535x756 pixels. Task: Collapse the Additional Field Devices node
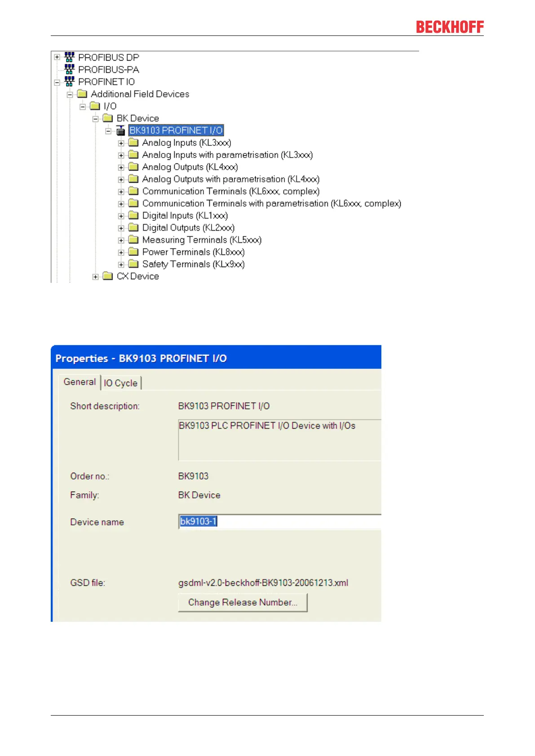(70, 94)
